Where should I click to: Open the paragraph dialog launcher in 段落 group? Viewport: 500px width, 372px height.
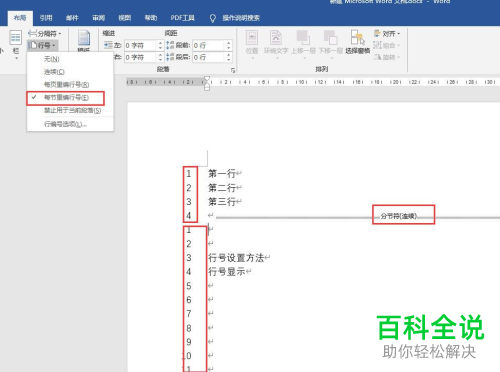coord(233,70)
